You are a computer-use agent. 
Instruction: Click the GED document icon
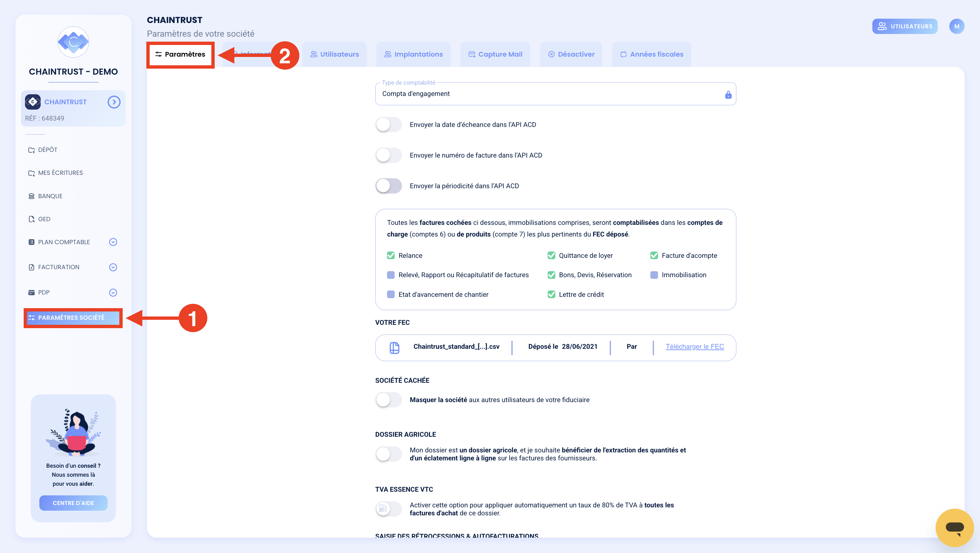(32, 219)
